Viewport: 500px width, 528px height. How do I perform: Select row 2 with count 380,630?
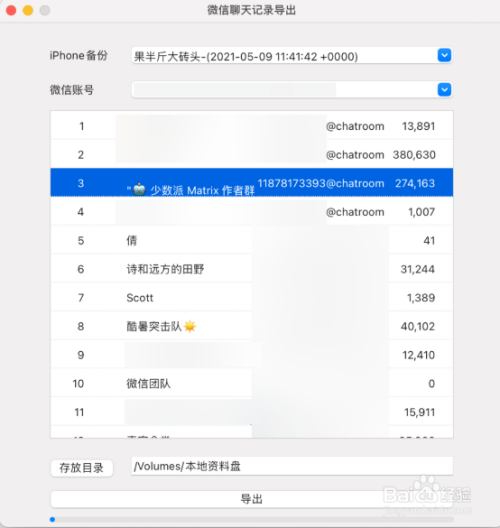coord(252,154)
